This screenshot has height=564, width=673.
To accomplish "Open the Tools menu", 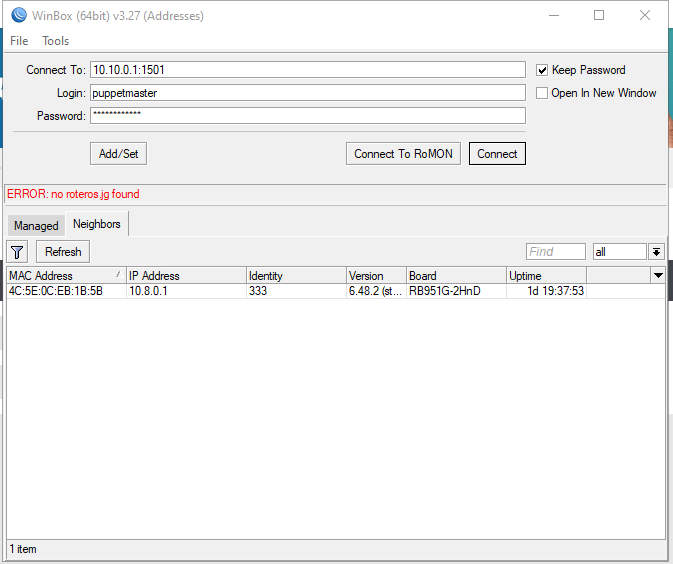I will pos(55,41).
